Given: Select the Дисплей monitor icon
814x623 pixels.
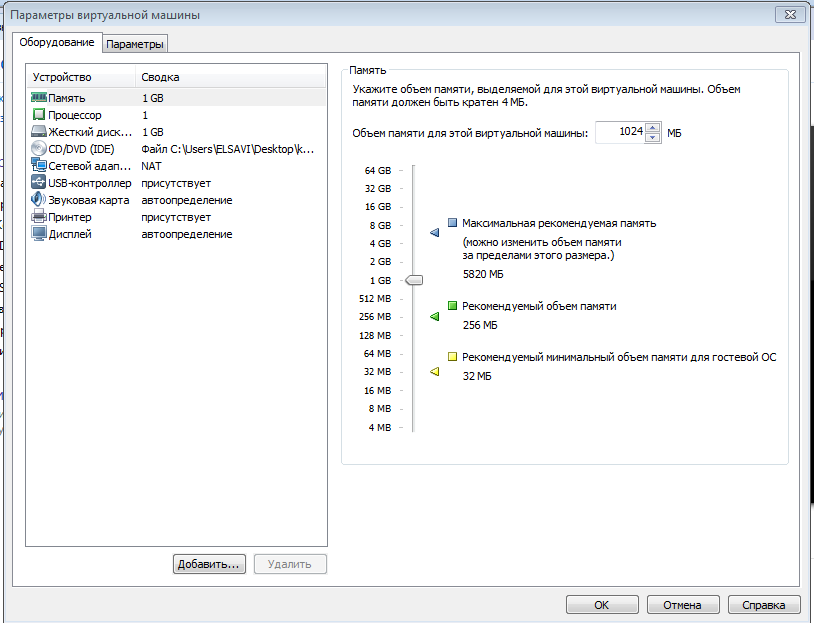Looking at the screenshot, I should (39, 234).
